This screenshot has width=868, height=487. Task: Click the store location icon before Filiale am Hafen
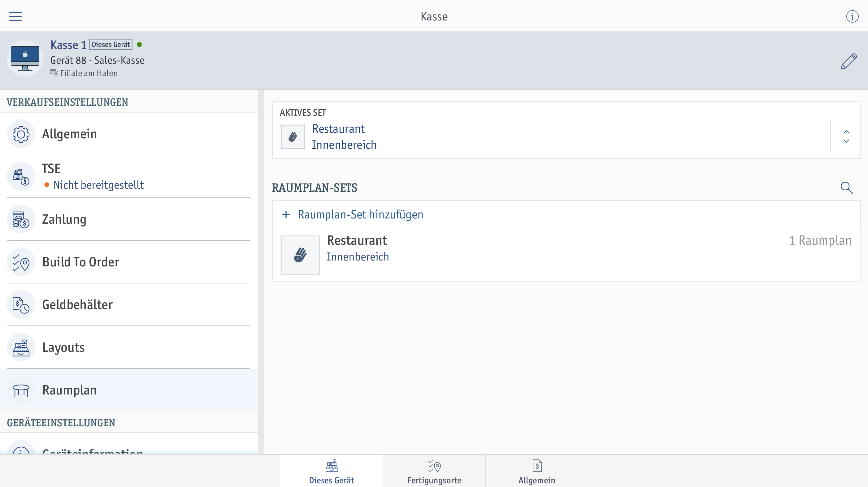(x=54, y=73)
